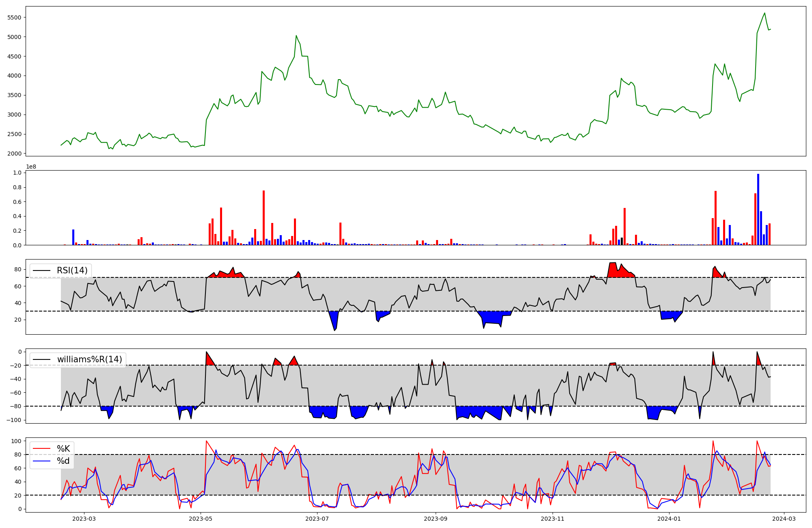This screenshot has height=528, width=812.
Task: Click the blue %d legend line
Action: pyautogui.click(x=41, y=461)
